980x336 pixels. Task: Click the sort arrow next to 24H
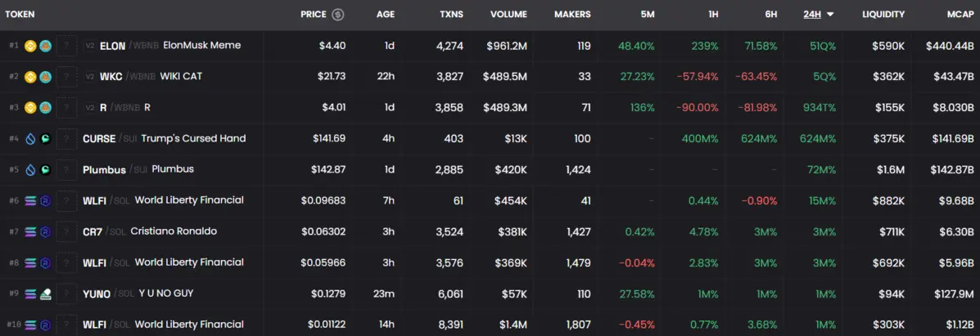[x=830, y=15]
